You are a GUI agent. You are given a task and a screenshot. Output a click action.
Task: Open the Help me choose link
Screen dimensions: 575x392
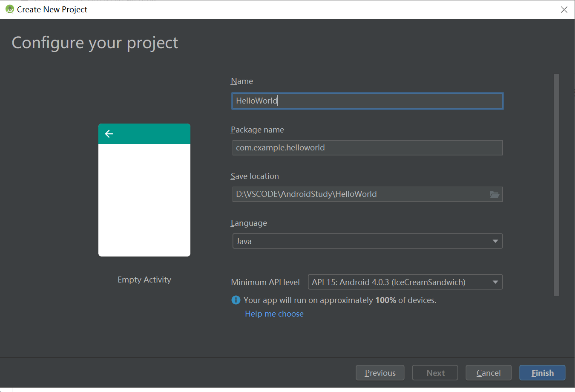274,314
